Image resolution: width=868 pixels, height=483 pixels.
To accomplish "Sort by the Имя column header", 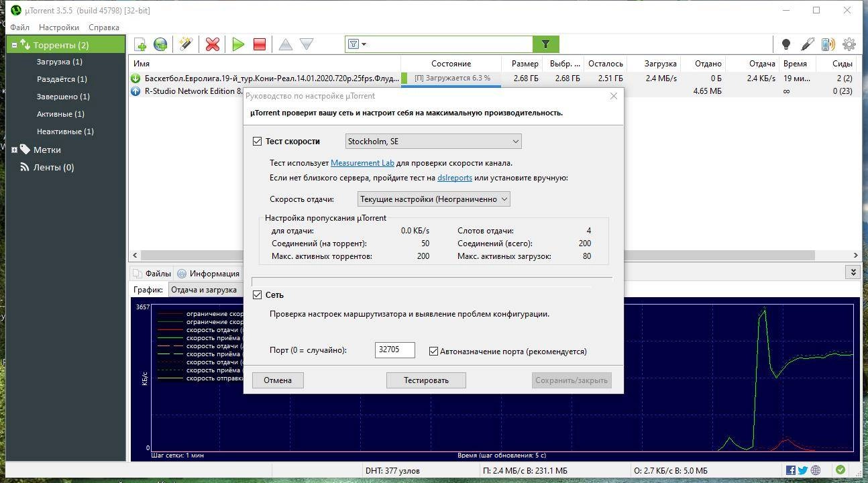I will pyautogui.click(x=264, y=64).
